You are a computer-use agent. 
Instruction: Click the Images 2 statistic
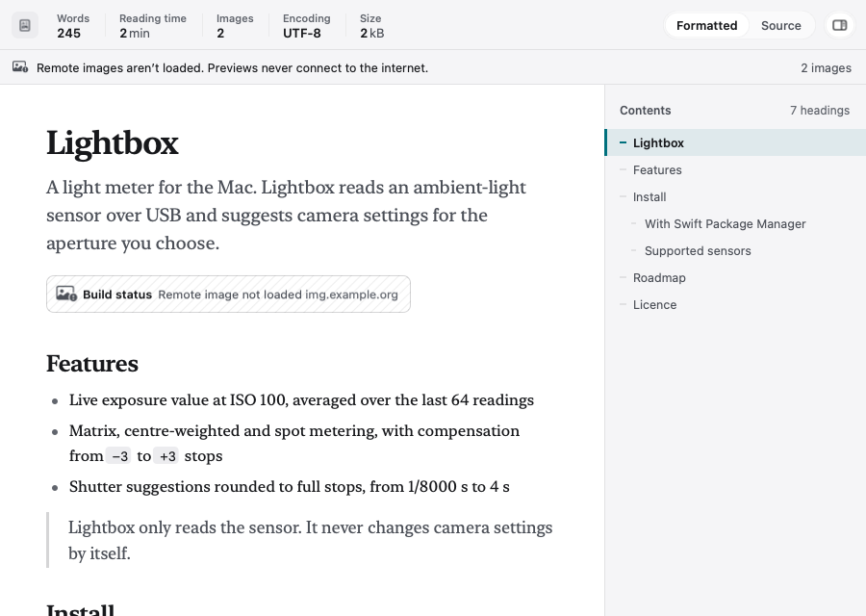(235, 25)
